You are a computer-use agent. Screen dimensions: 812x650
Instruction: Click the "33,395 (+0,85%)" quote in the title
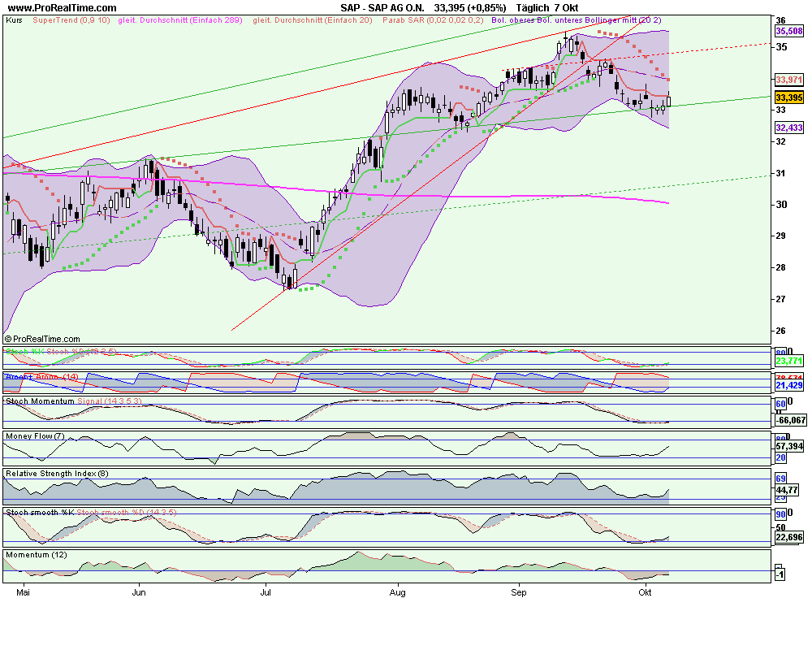[470, 8]
